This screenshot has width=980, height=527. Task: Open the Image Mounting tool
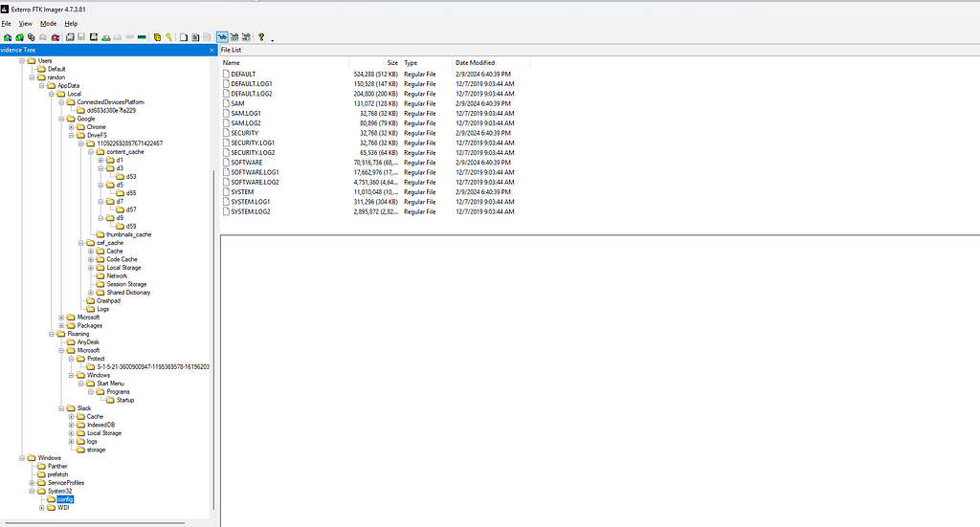tap(32, 37)
